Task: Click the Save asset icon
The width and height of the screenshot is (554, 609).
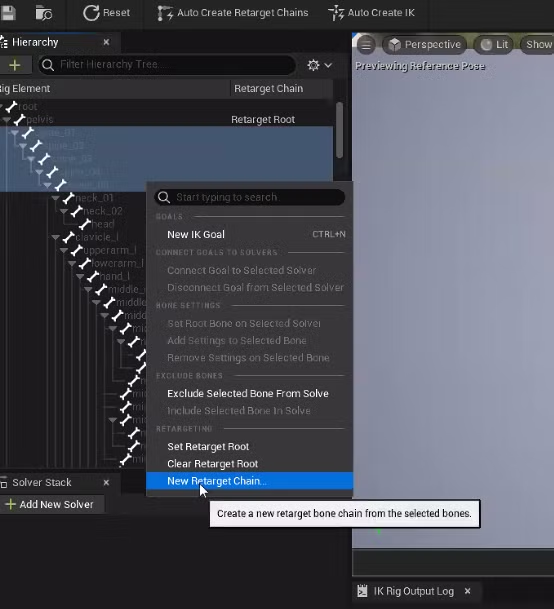Action: tap(8, 12)
